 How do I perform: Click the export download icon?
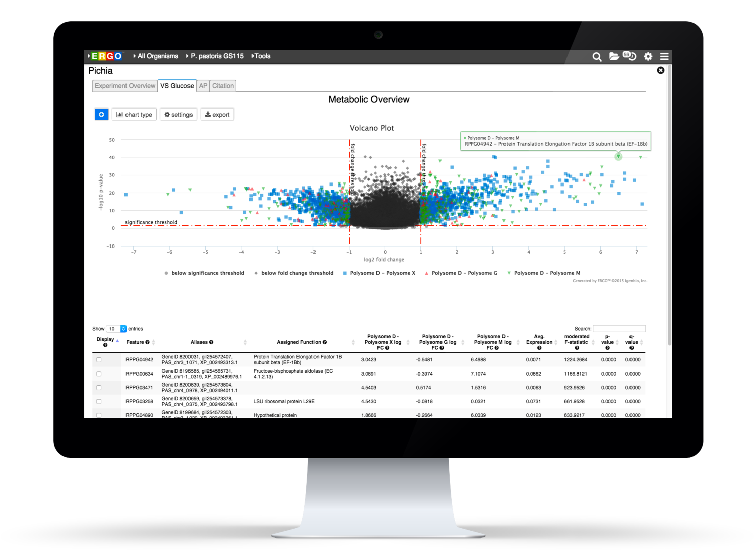coord(217,114)
